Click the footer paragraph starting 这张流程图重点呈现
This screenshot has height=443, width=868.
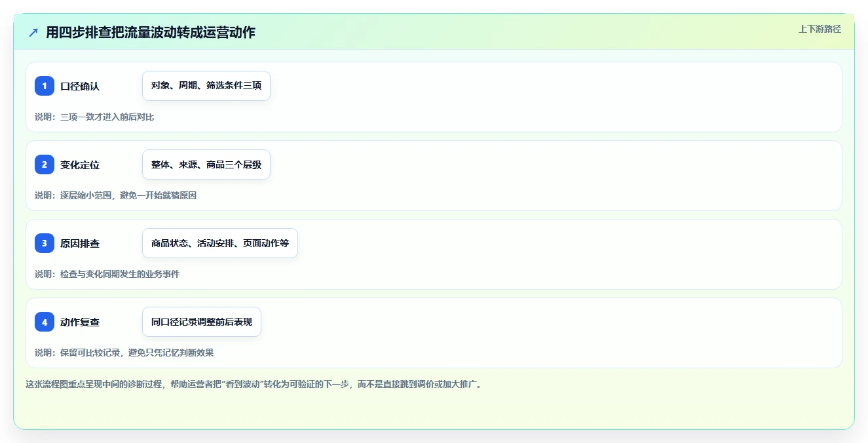(254, 384)
